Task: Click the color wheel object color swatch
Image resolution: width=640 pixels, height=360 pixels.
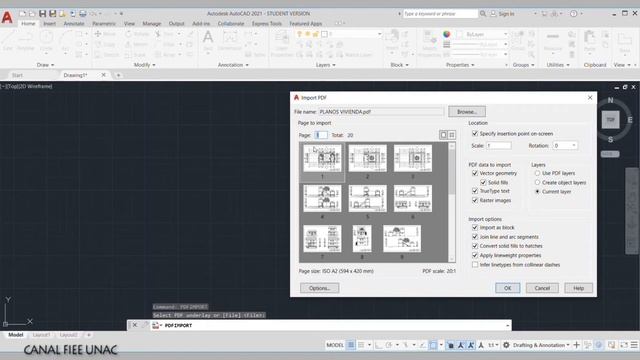Action: pos(447,34)
